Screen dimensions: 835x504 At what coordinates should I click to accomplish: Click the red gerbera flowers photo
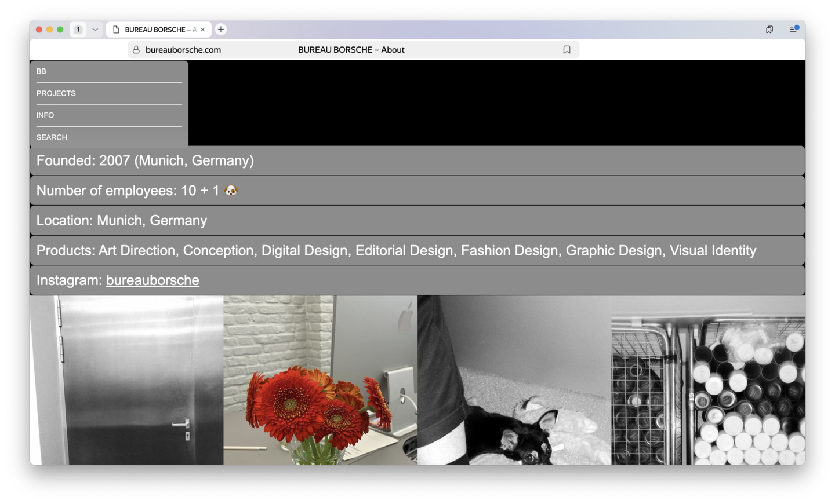(320, 380)
